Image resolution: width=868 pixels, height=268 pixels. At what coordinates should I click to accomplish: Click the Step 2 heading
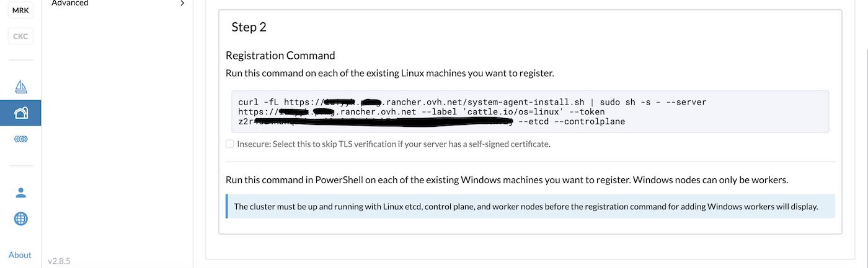click(249, 27)
